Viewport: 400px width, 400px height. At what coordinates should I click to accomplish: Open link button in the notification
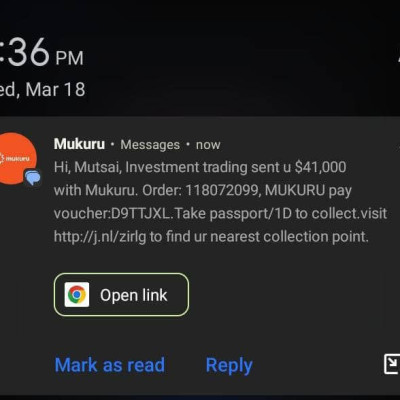coord(121,295)
